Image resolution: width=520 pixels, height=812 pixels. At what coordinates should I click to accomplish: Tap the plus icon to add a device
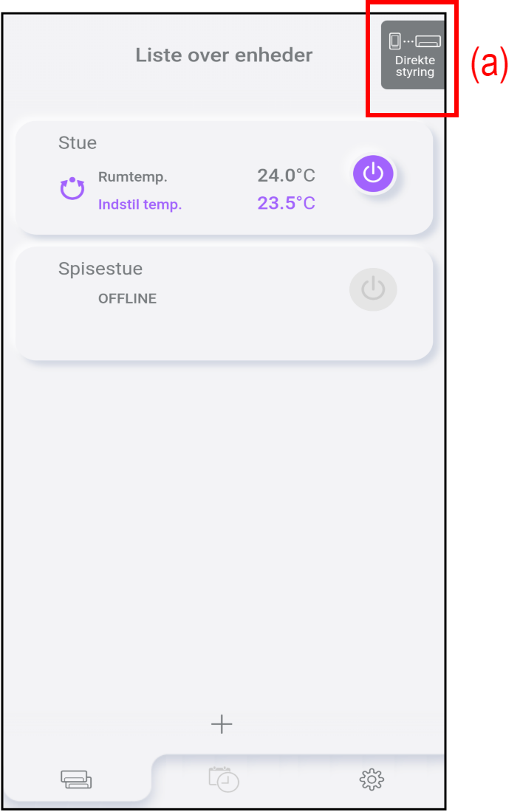tap(222, 724)
